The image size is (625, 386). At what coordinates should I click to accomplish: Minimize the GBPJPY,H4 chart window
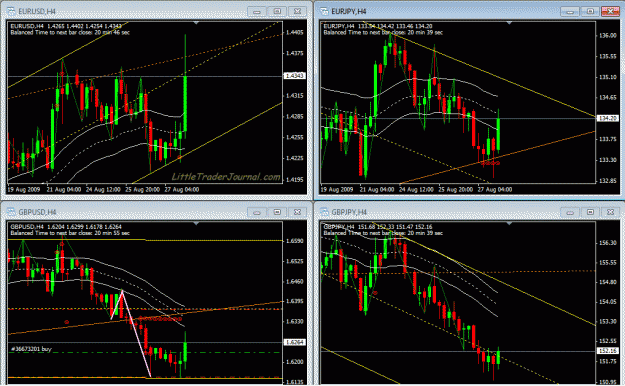pyautogui.click(x=570, y=212)
